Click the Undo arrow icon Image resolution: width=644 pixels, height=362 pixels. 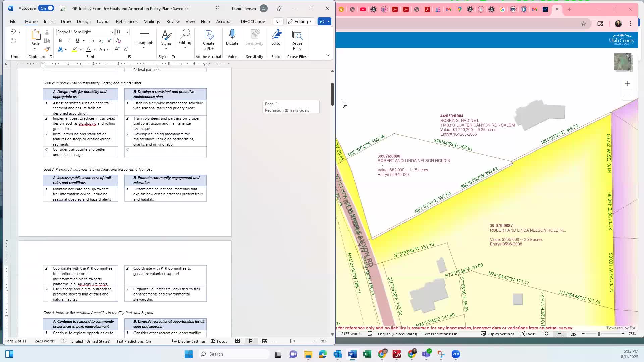coord(13,32)
